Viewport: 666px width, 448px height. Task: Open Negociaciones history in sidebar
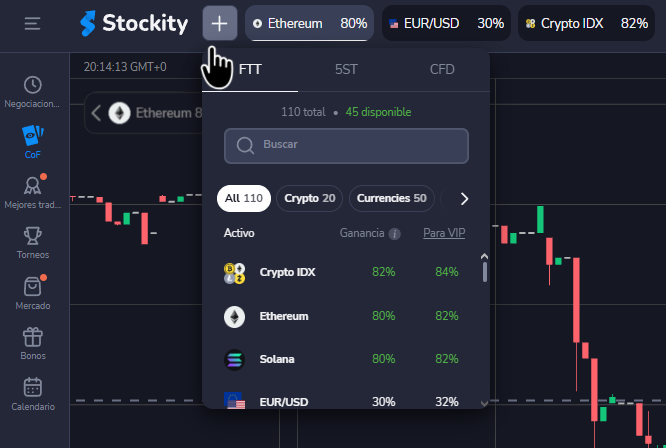click(x=33, y=92)
